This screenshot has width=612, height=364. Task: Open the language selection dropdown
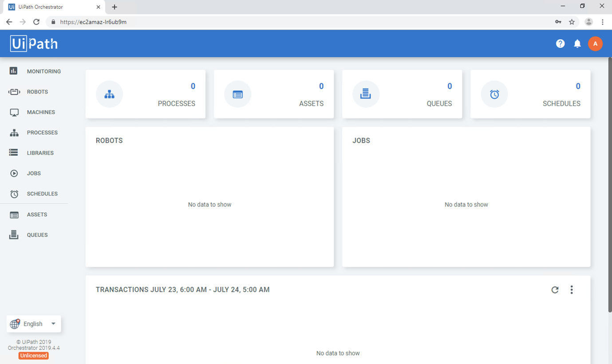(33, 324)
